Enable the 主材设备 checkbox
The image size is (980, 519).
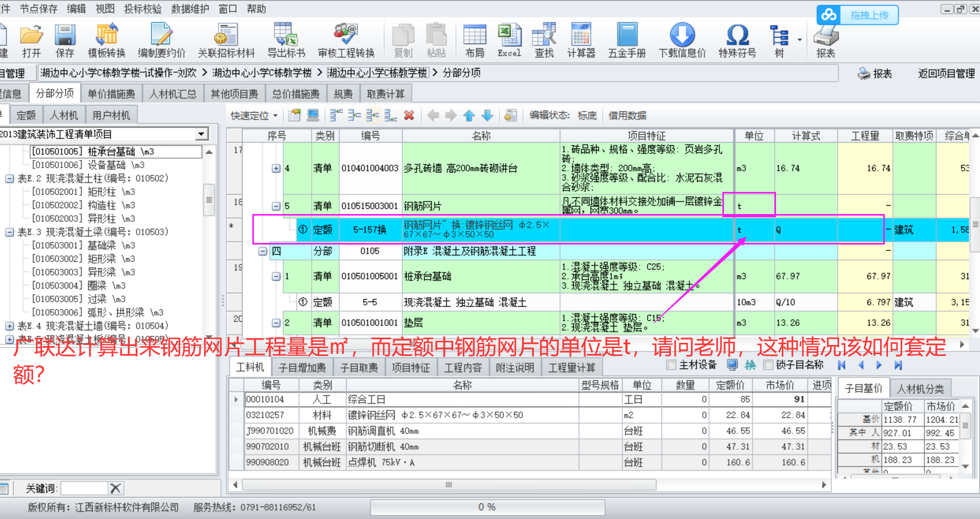[671, 365]
